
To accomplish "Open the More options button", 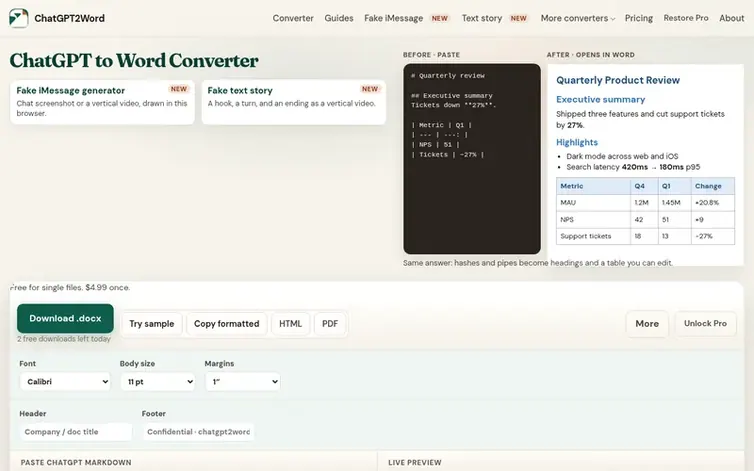I will [x=647, y=324].
